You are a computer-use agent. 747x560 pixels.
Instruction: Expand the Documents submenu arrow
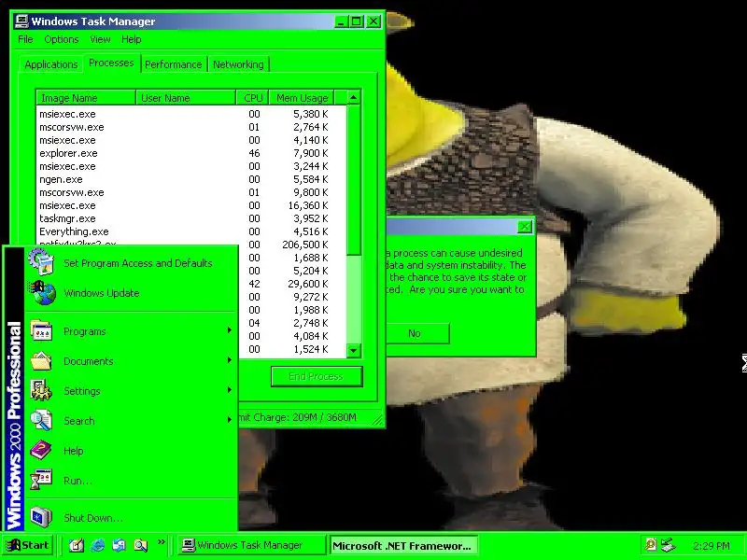coord(230,360)
